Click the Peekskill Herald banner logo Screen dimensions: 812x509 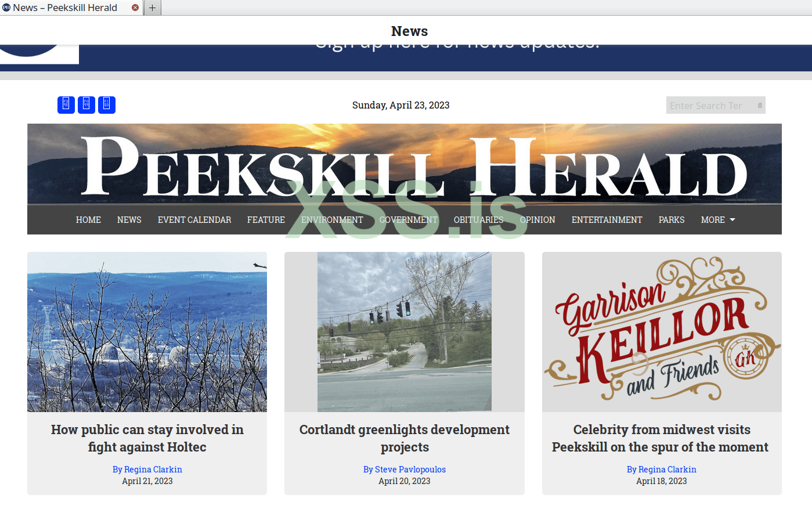pos(405,164)
